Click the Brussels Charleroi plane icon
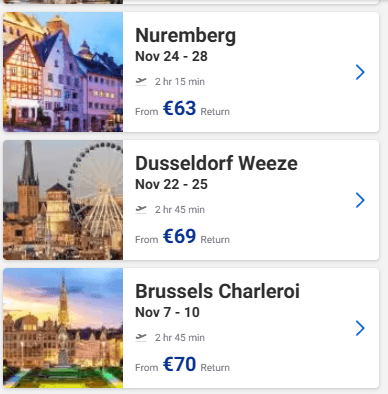Viewport: 388px width, 394px height. coord(141,337)
